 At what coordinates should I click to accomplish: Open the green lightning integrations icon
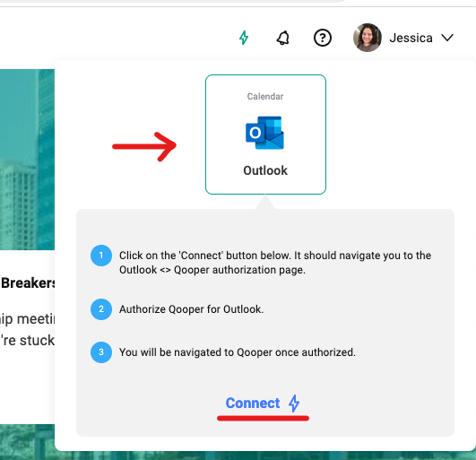click(244, 38)
